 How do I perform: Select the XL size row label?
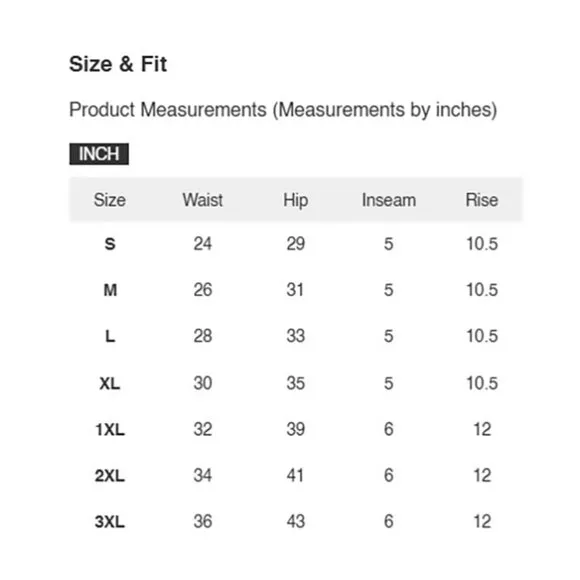110,383
